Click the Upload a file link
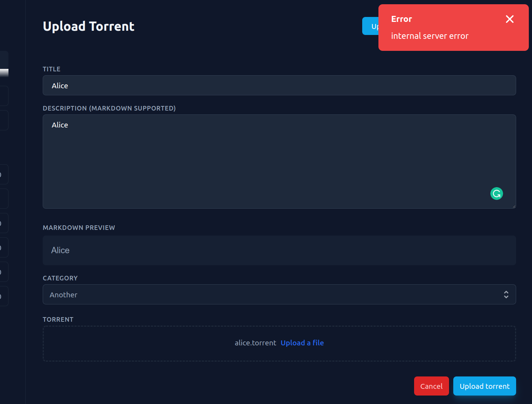Screen dimensions: 532x404 point(302,343)
